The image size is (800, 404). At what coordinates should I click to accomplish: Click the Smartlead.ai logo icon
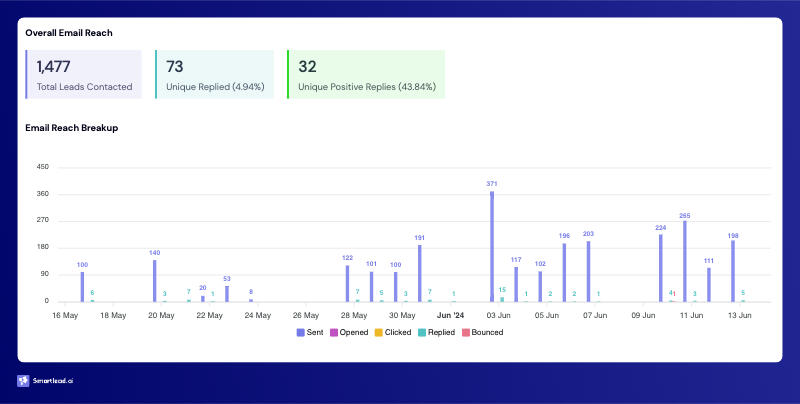coord(23,381)
